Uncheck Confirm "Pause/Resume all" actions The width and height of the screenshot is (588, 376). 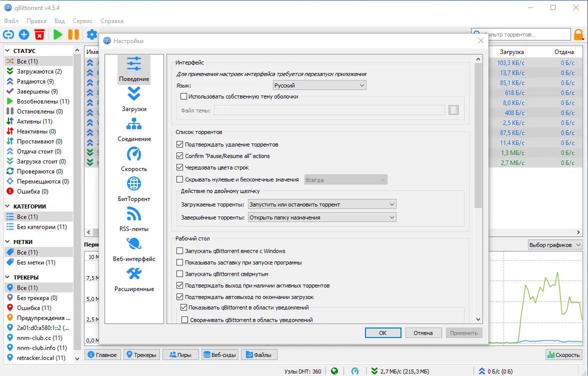[179, 155]
